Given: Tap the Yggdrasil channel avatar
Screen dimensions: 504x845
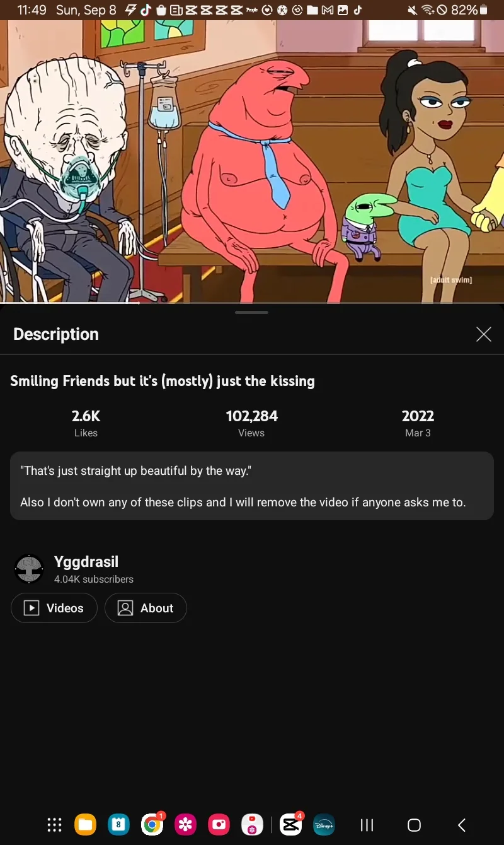Looking at the screenshot, I should click(x=29, y=569).
